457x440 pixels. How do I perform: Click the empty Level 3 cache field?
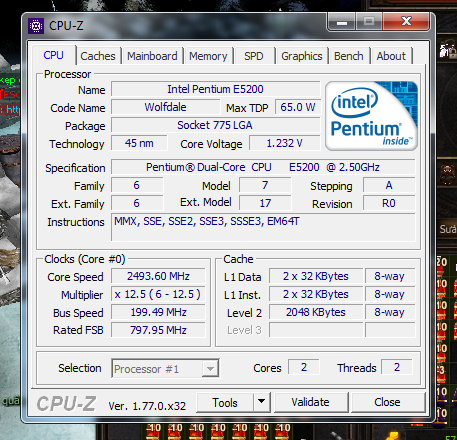[316, 330]
